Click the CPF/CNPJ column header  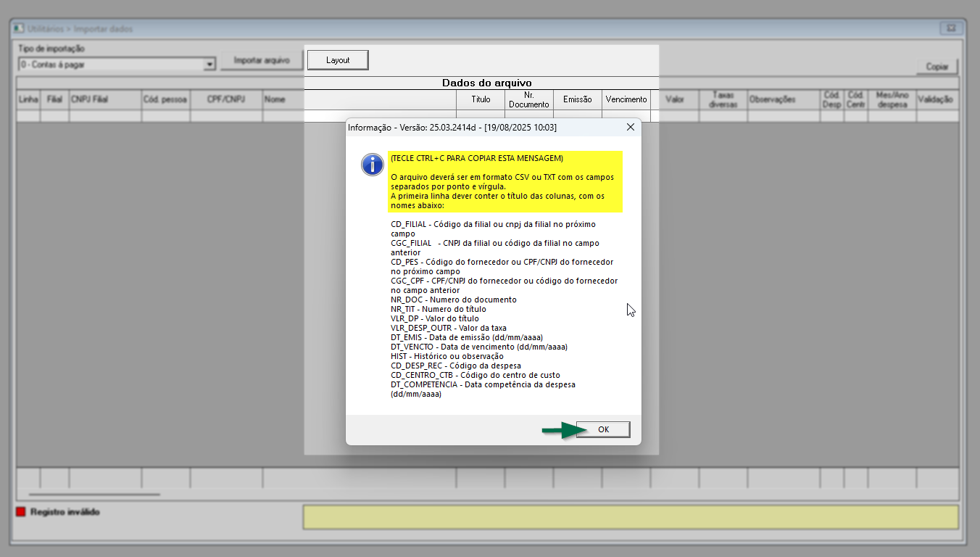coord(226,99)
